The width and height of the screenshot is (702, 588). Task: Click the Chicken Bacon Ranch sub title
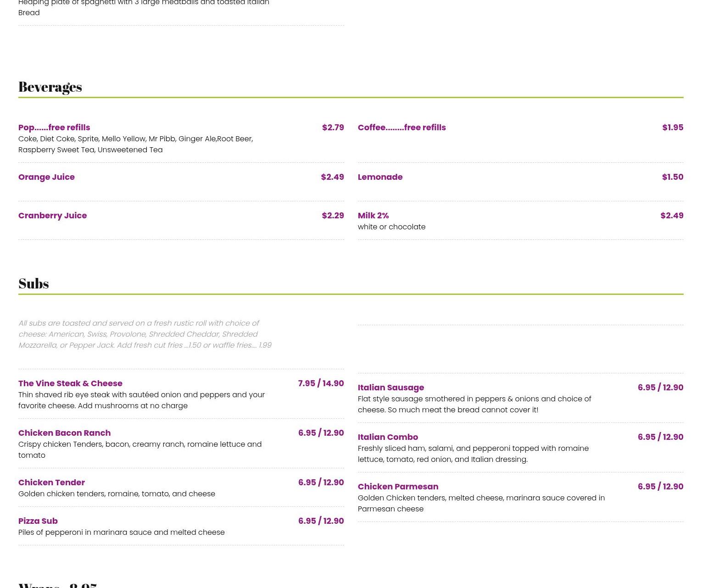(x=64, y=433)
